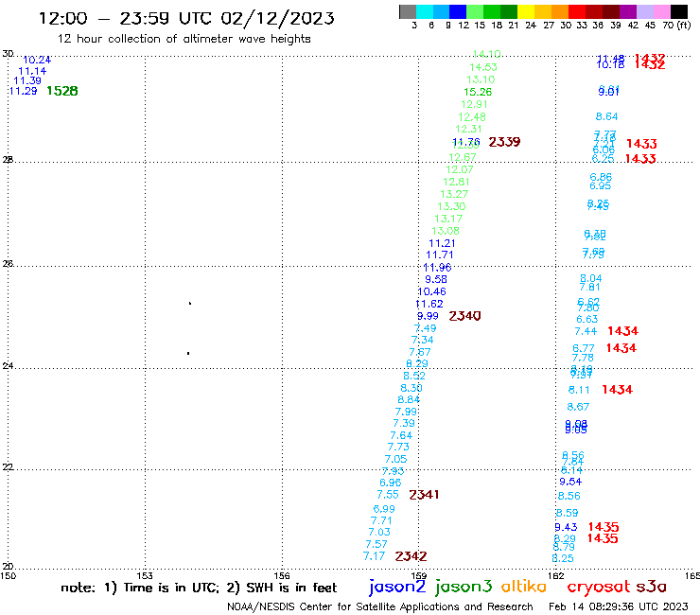Image resolution: width=700 pixels, height=615 pixels.
Task: Select the cyan swatch in the legend bar
Action: coord(425,11)
